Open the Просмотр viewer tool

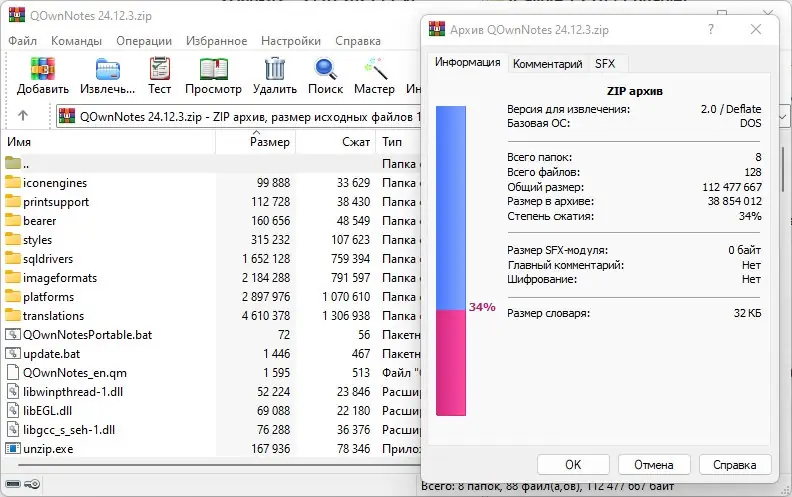tap(214, 69)
